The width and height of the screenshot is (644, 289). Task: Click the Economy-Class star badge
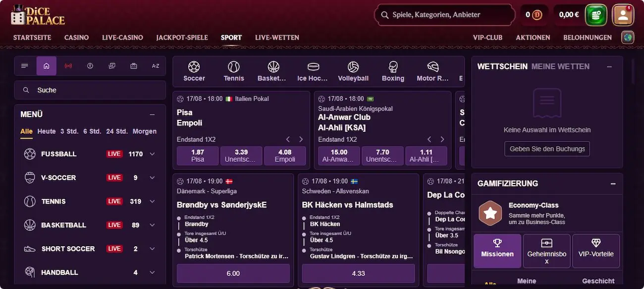pyautogui.click(x=490, y=213)
